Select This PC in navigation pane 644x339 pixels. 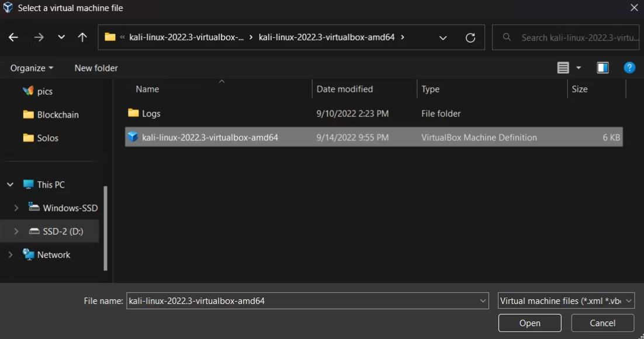click(51, 185)
